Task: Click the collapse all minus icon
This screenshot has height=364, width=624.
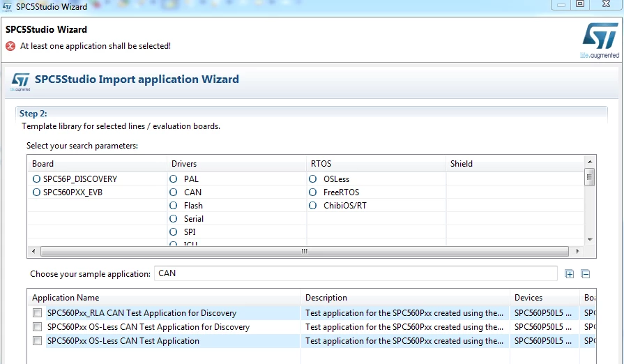Action: [x=586, y=273]
